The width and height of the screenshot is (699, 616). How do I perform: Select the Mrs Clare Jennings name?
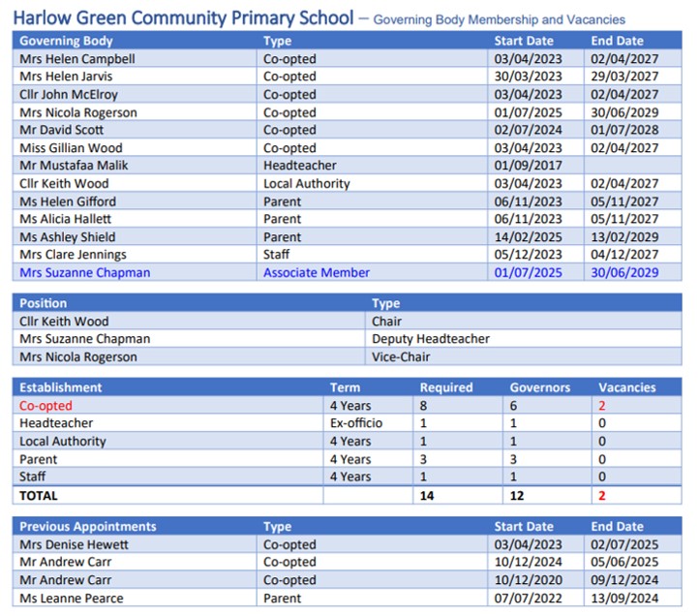point(74,255)
